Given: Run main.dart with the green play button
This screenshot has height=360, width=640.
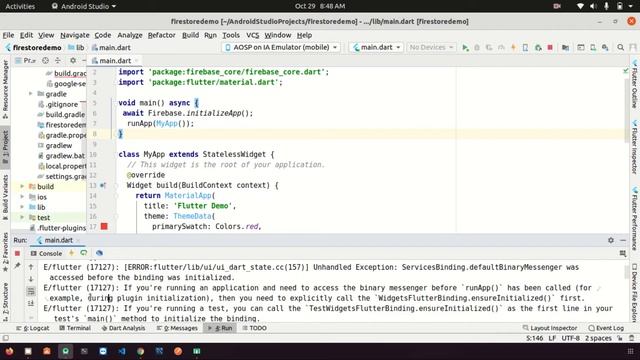Looking at the screenshot, I should 465,48.
